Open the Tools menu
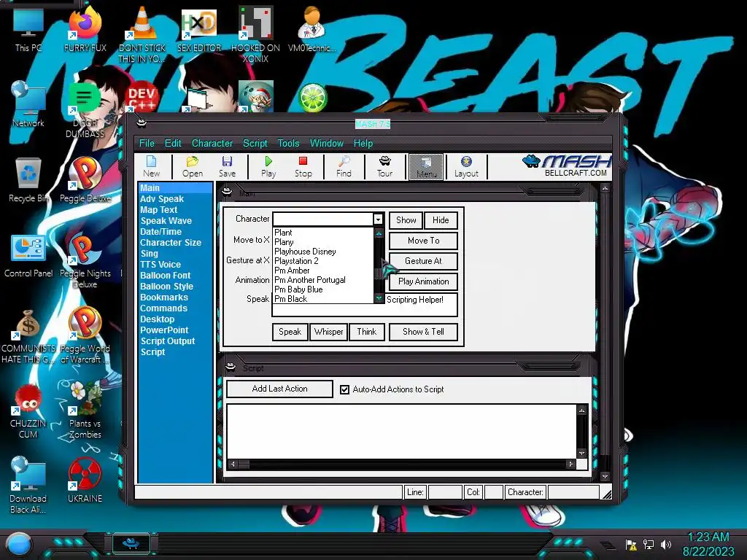747x560 pixels. [x=288, y=144]
